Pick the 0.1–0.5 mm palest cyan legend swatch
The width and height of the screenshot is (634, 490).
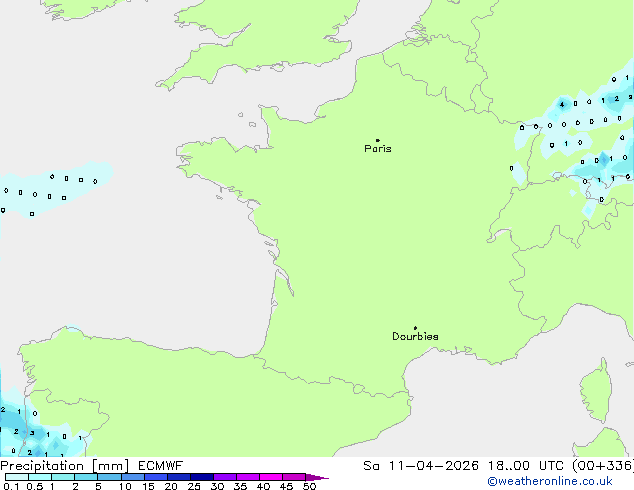17,477
